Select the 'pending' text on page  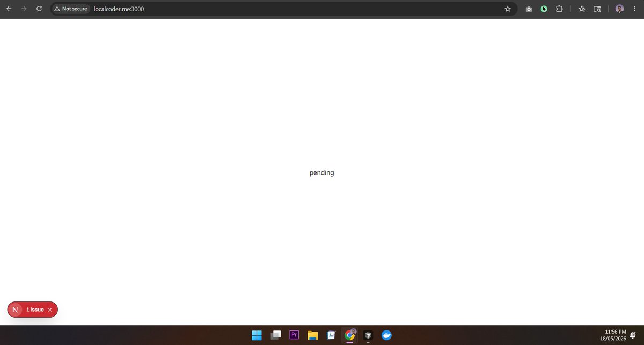point(322,172)
